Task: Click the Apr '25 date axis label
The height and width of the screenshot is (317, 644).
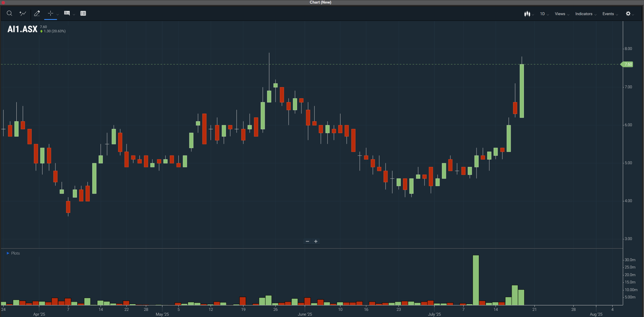Action: 40,314
